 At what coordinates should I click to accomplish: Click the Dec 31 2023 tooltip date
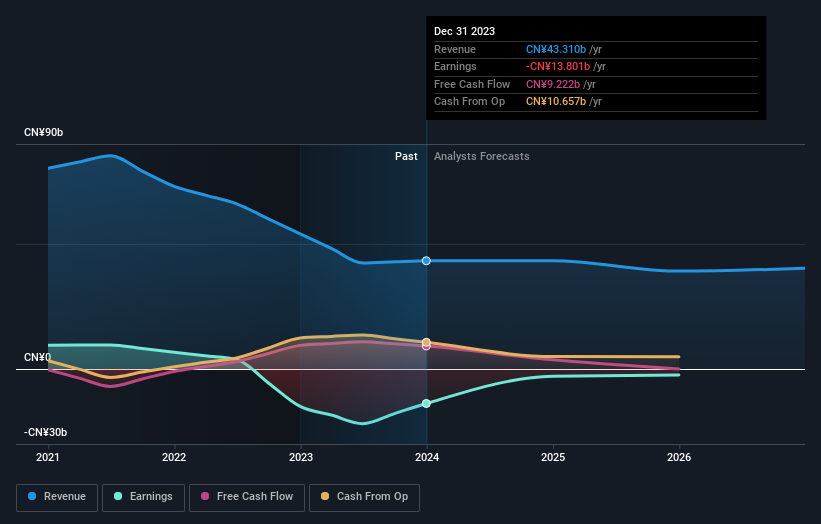pyautogui.click(x=464, y=31)
